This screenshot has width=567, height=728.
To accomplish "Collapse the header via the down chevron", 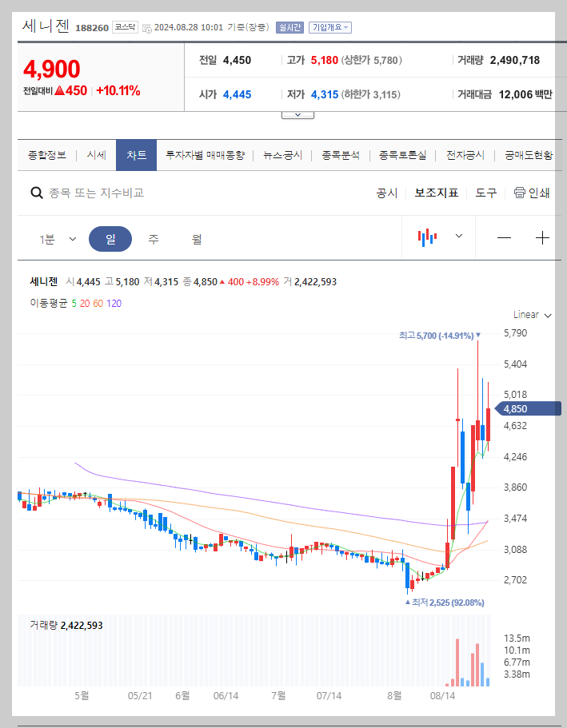I will (297, 113).
